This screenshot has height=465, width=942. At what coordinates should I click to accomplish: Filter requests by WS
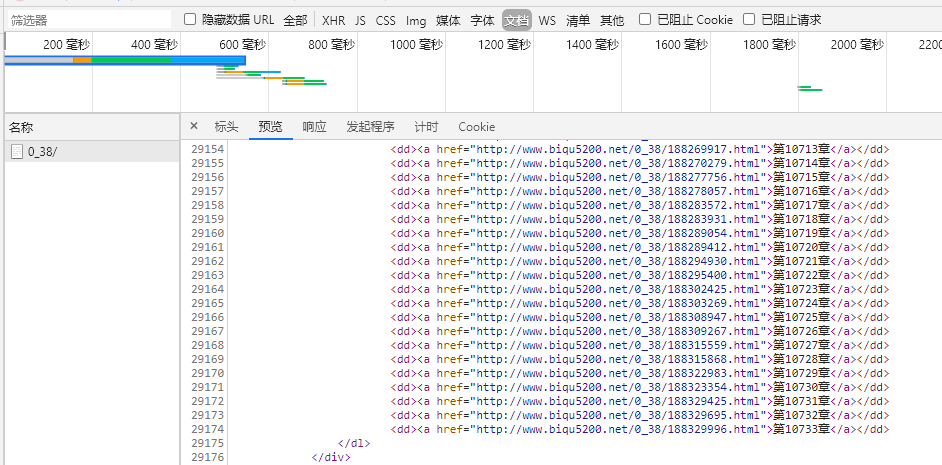click(547, 20)
